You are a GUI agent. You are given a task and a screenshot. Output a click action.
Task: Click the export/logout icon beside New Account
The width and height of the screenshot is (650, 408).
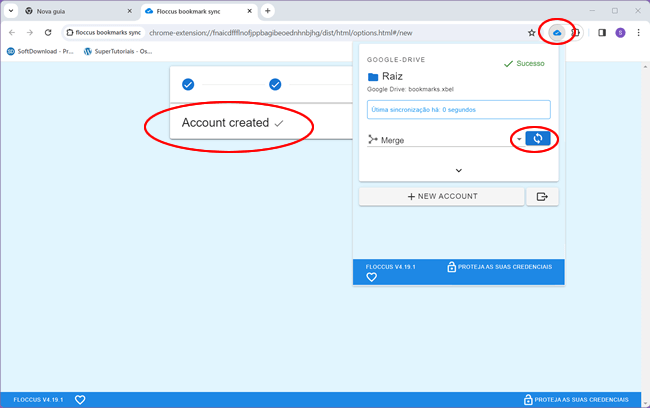click(542, 196)
